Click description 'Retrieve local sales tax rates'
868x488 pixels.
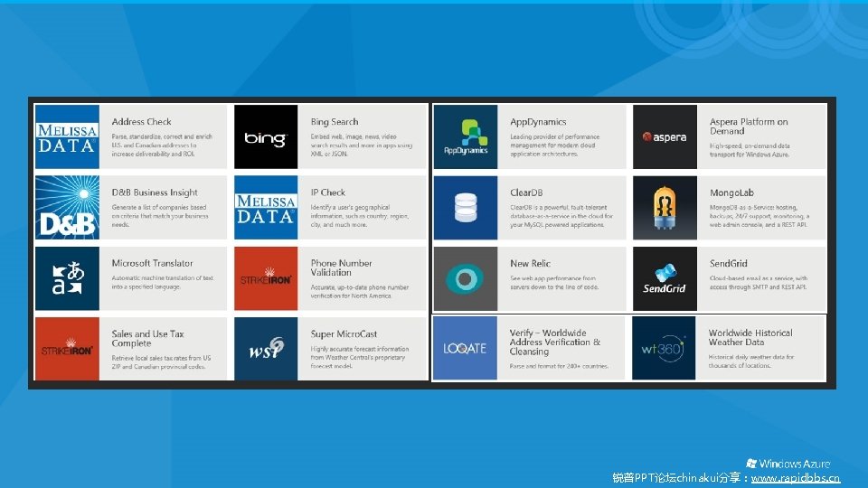161,361
